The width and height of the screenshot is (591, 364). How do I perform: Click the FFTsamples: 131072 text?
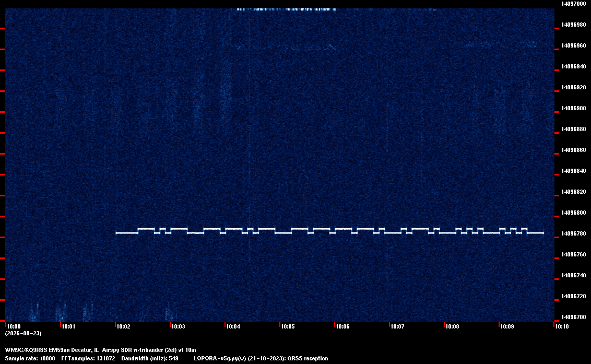[88, 358]
